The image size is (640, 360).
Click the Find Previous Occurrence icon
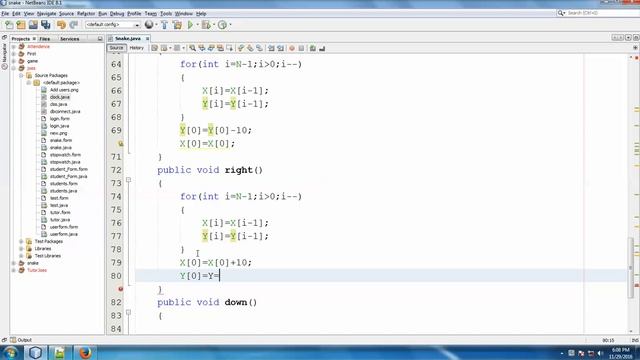[x=202, y=48]
